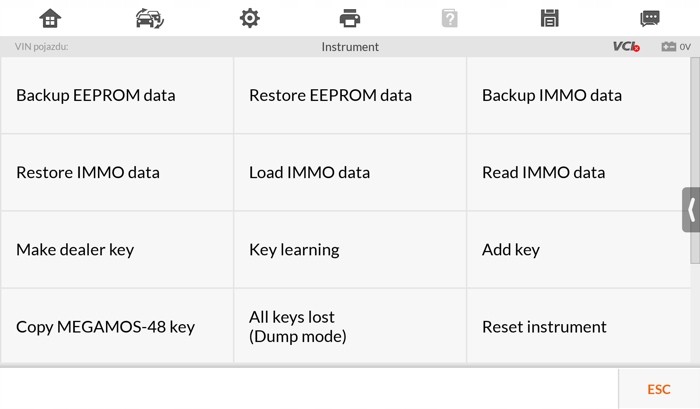Choose All keys lost (Dump mode)
Viewport: 700px width, 409px height.
coord(350,327)
